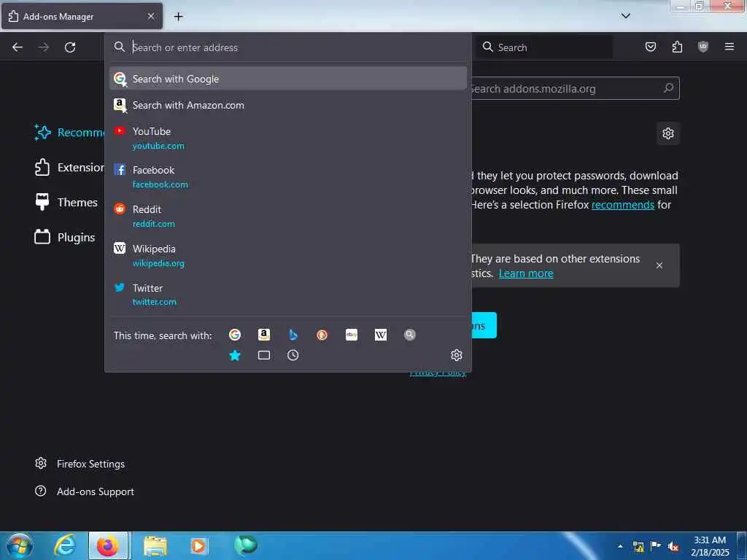Open the muted volume tray icon

click(673, 546)
